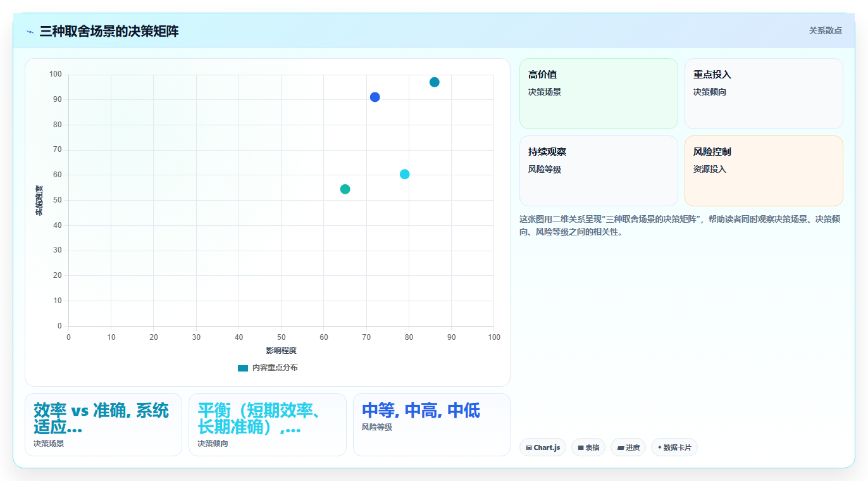Screen dimensions: 868x481
Task: Select the green scatter point near 54
Action: click(345, 189)
